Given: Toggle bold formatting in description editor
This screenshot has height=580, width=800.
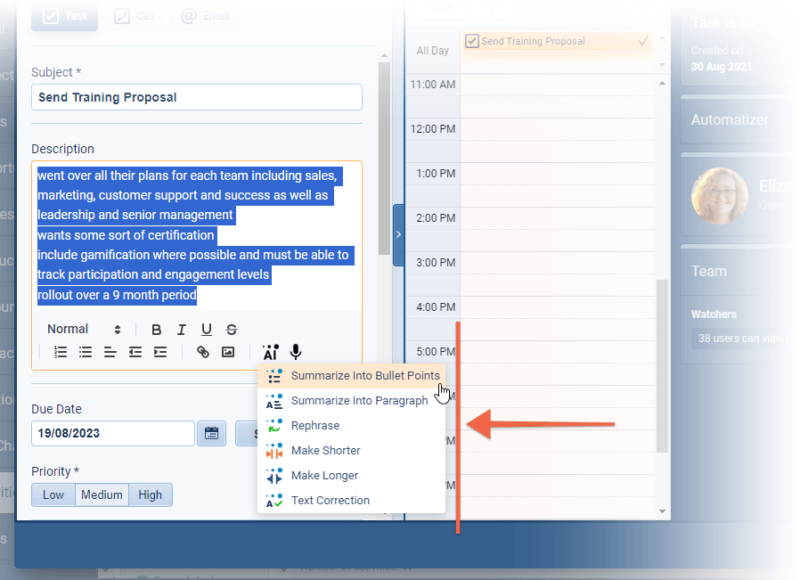Looking at the screenshot, I should pos(156,329).
